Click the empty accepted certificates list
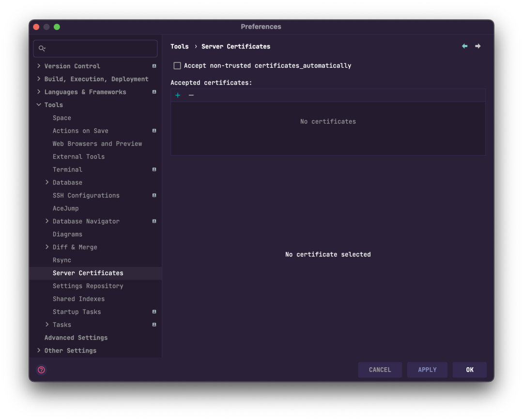The width and height of the screenshot is (523, 420). coord(328,128)
